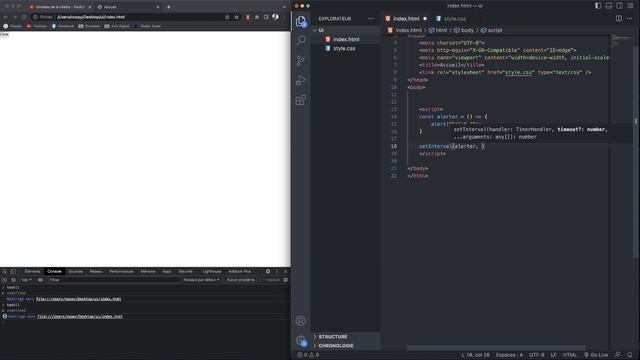This screenshot has height=360, width=640.
Task: Toggle the DevTools device toolbar
Action: pos(13,271)
